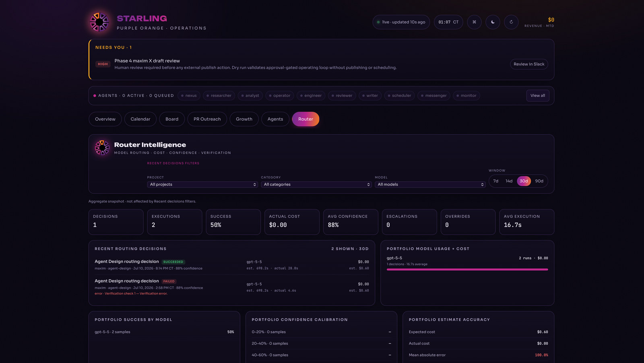
Task: Switch to the Board tab
Action: point(172,119)
